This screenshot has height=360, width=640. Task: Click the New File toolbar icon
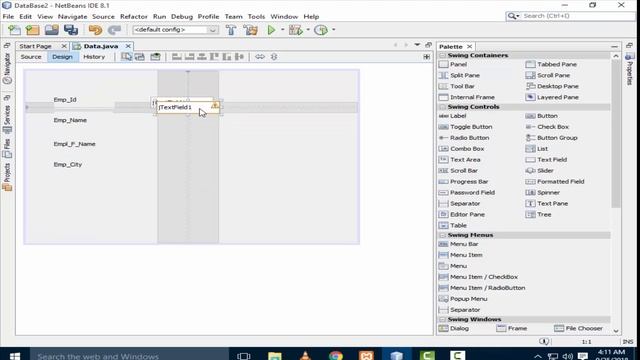click(x=14, y=30)
